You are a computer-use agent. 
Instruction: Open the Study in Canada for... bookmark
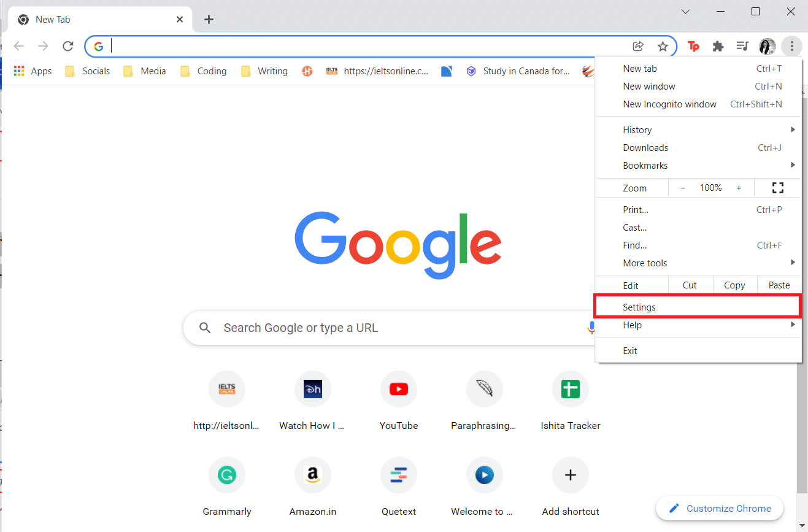coord(518,71)
